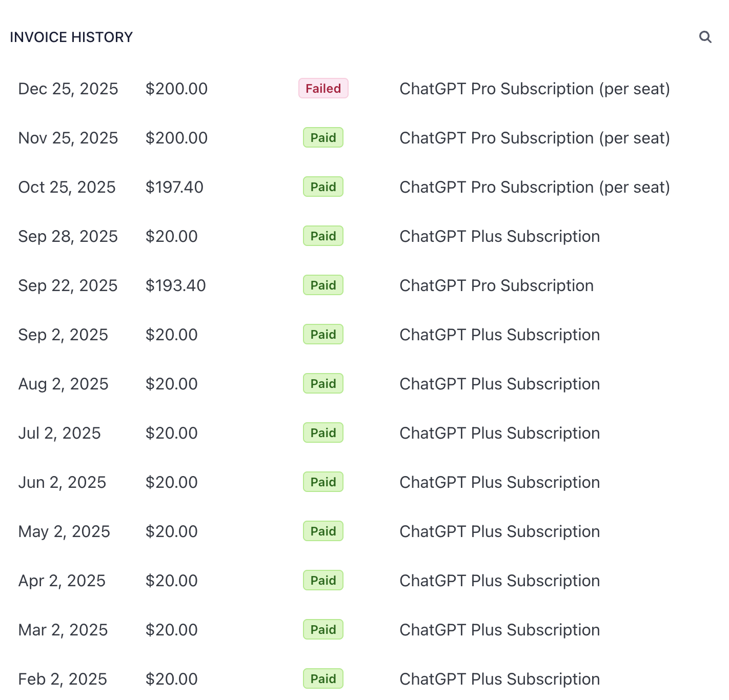Click the search icon in Invoice History
Image resolution: width=729 pixels, height=700 pixels.
tap(705, 37)
